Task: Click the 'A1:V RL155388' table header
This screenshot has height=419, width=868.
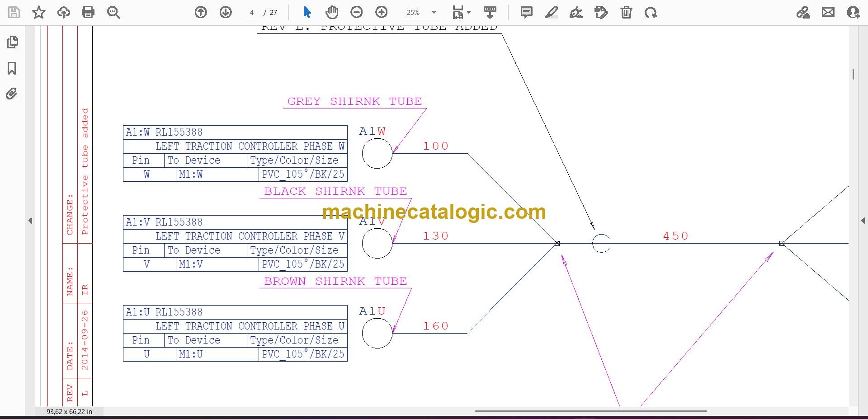Action: pos(235,222)
